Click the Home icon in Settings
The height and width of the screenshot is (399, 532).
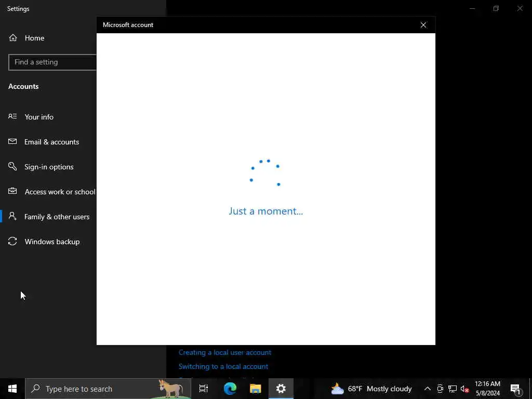coord(13,37)
